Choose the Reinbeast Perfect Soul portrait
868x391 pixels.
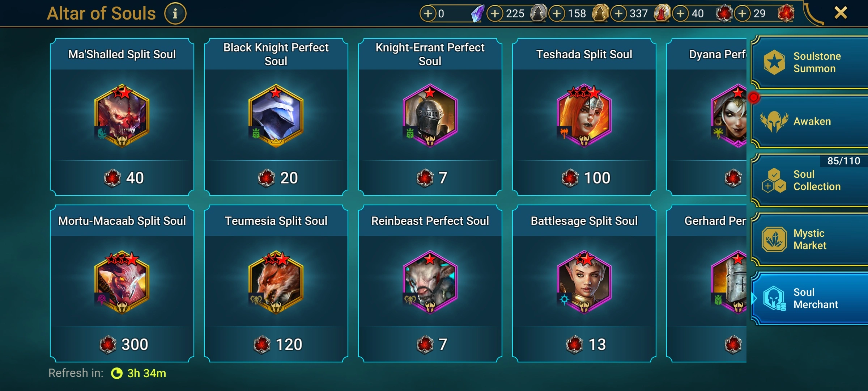(x=430, y=282)
